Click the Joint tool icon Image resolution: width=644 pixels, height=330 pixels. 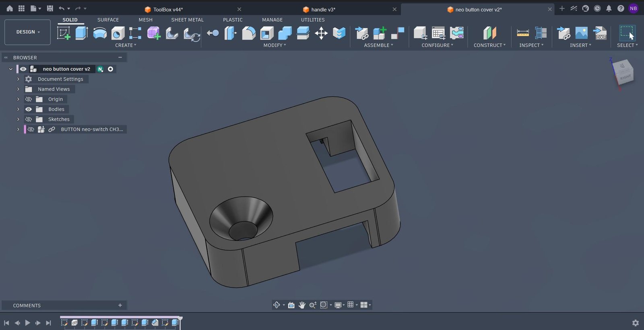[x=398, y=33]
